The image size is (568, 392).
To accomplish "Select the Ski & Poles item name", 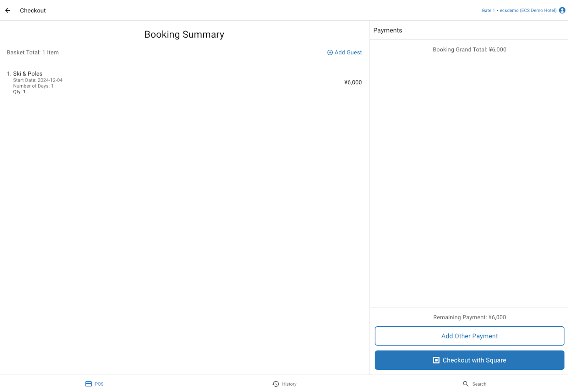I will pyautogui.click(x=28, y=74).
